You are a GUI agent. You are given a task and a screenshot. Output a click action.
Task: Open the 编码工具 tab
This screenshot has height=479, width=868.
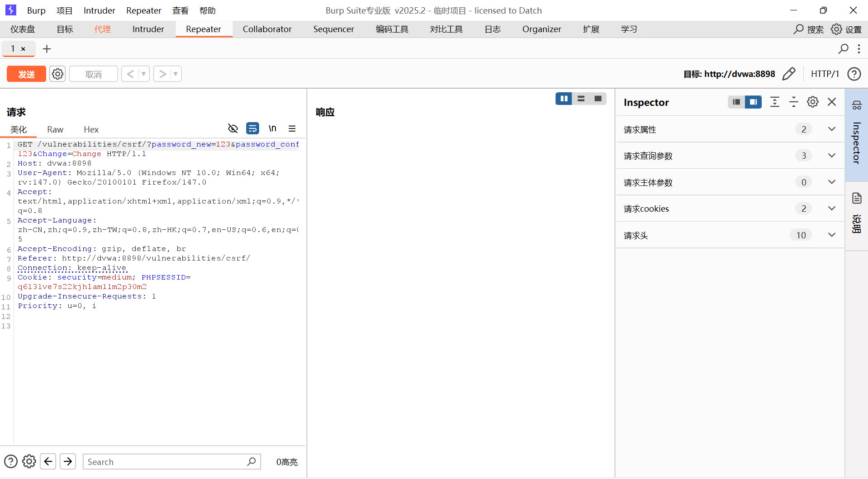[392, 29]
